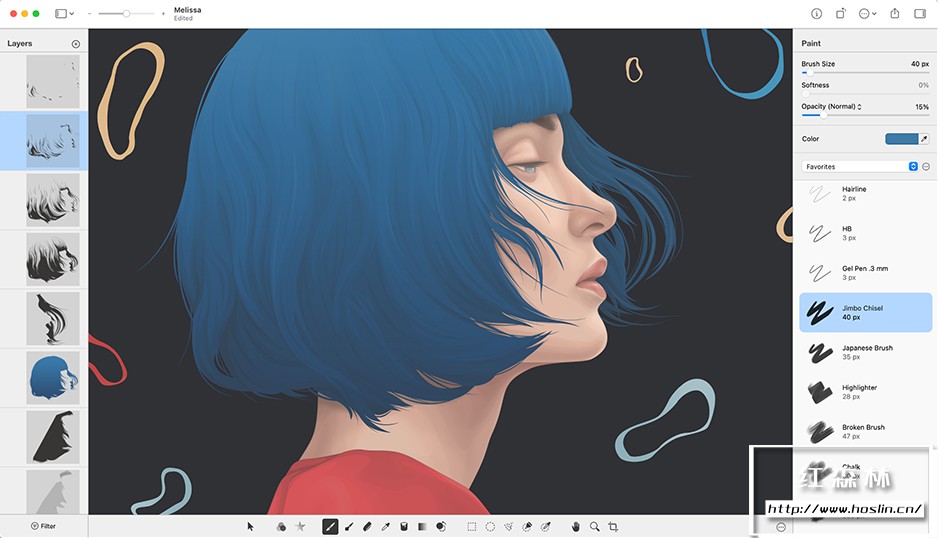
Task: Select the Crop tool
Action: click(613, 527)
